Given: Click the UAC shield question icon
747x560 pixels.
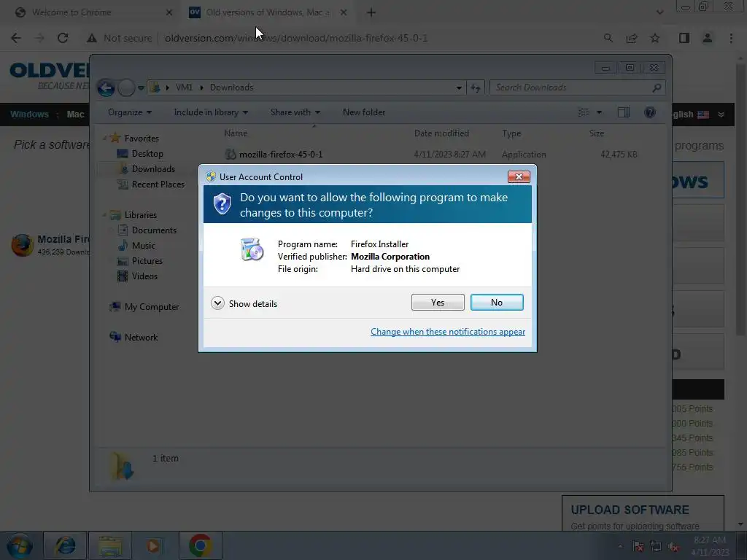Looking at the screenshot, I should click(x=222, y=204).
